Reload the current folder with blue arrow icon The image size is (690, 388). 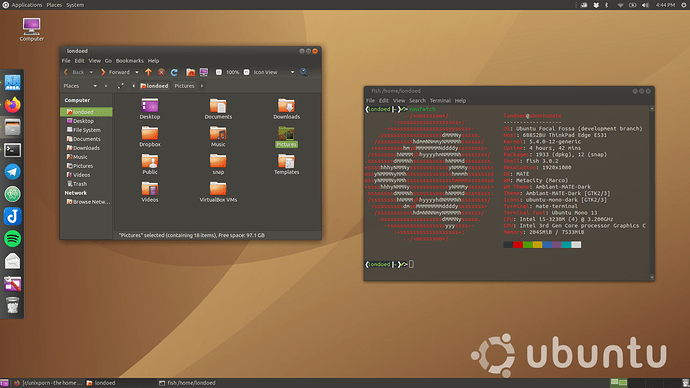tap(174, 72)
